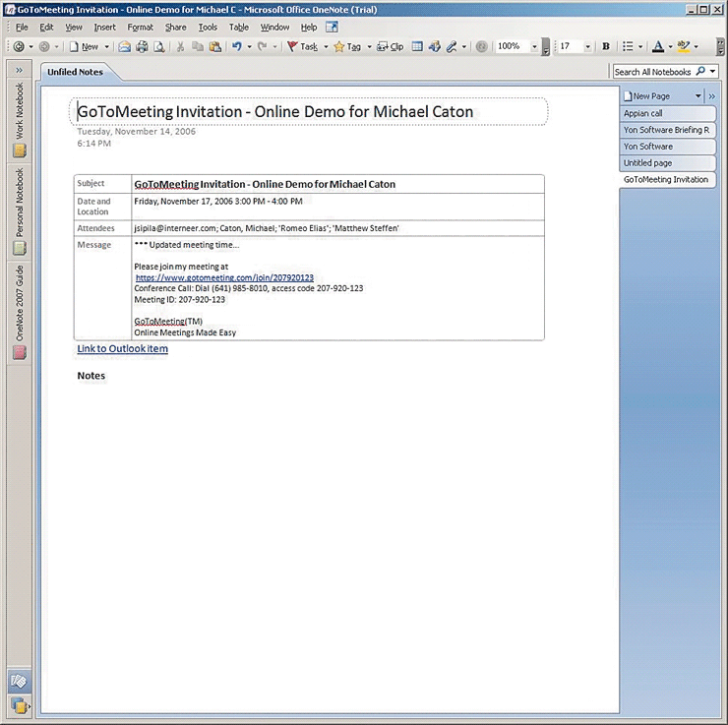Screen dimensions: 728x725
Task: Expand the navigation bar with chevrons
Action: point(19,71)
